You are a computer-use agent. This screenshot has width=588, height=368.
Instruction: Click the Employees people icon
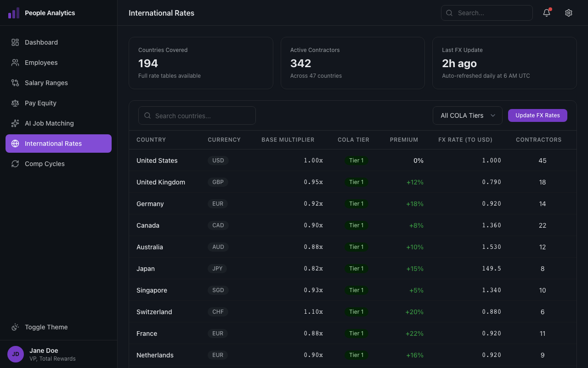15,63
